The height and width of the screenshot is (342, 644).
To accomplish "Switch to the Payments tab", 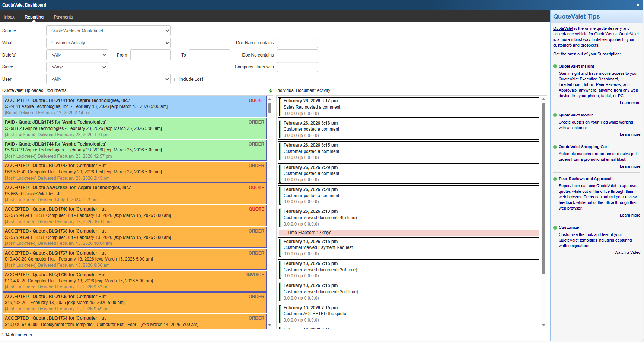I will pos(63,17).
